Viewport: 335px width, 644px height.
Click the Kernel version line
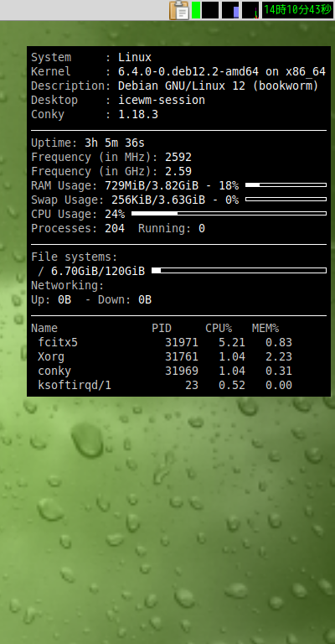click(x=178, y=71)
